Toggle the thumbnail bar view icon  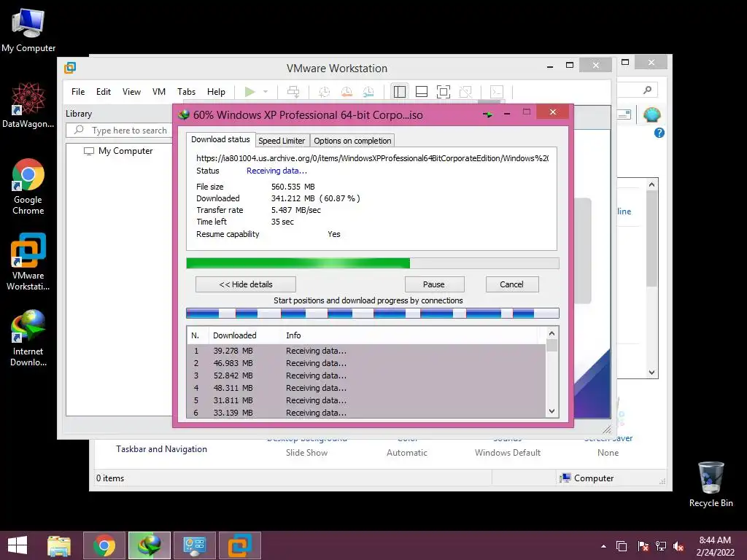[422, 91]
